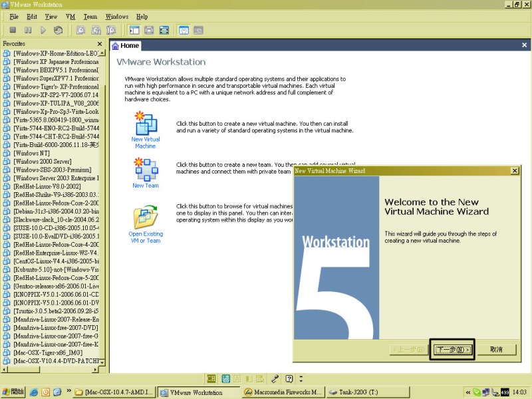Click the Favorites horizontal scroll left arrow
532x399 pixels.
click(5, 370)
